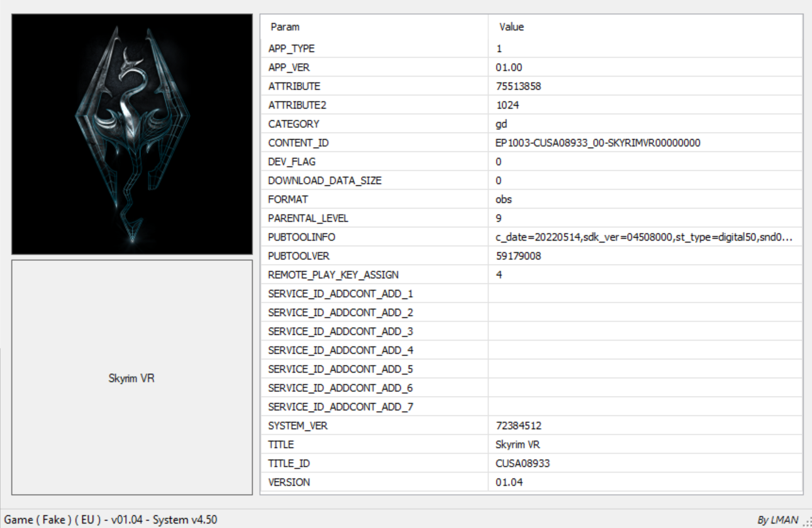Click the status bar game info text

tap(111, 520)
